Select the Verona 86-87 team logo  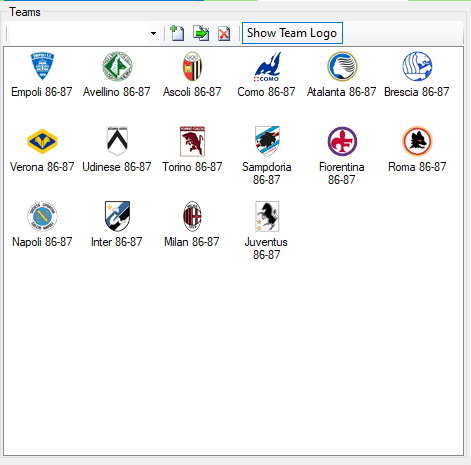pos(42,141)
